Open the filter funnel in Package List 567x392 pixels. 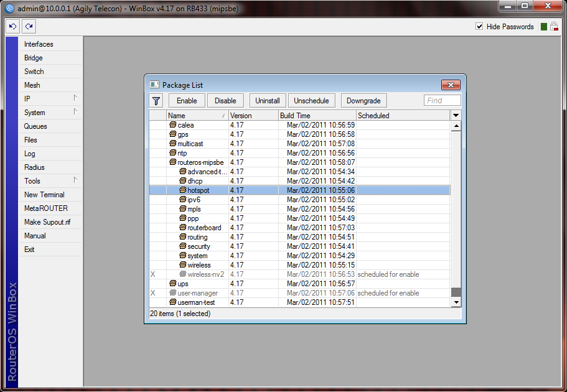click(156, 101)
